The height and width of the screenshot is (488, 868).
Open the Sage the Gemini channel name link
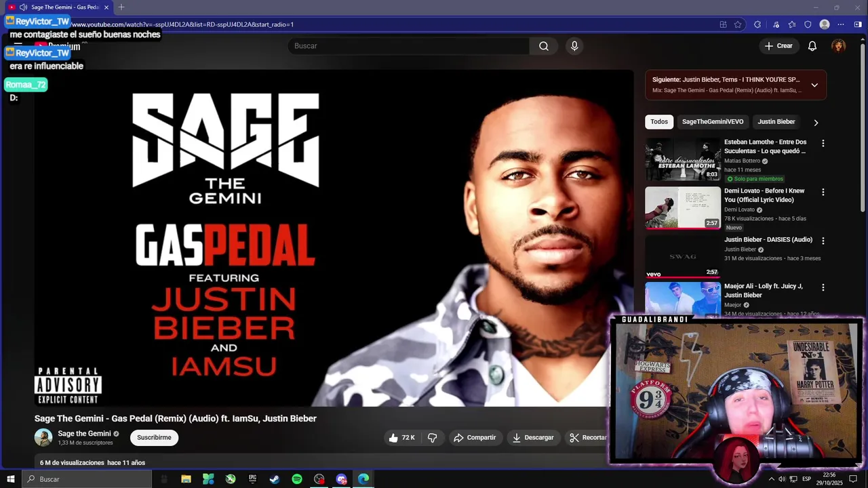pyautogui.click(x=84, y=434)
